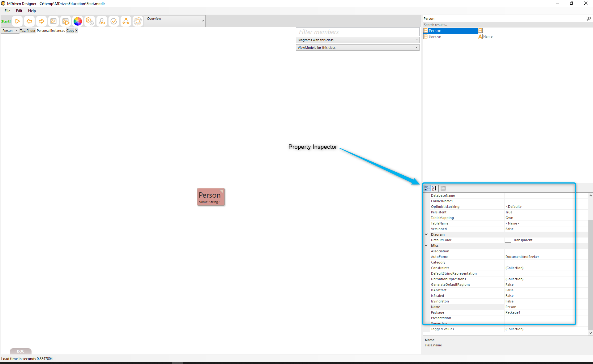Toggle alphabetical sort in property inspector
Viewport: 593px width, 364px height.
434,188
